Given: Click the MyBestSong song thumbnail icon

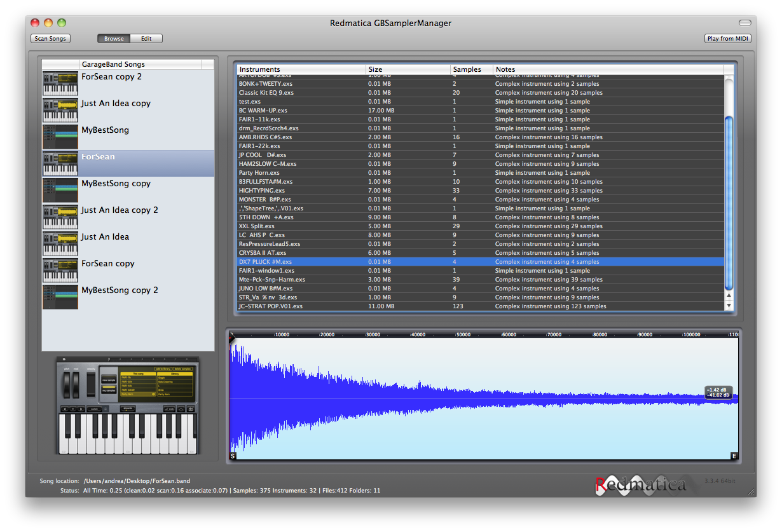Looking at the screenshot, I should 60,137.
